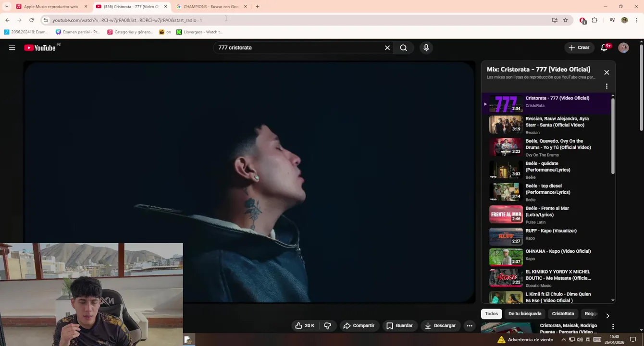Click the Descargar button
Screen dimensions: 644x346
[x=440, y=325]
